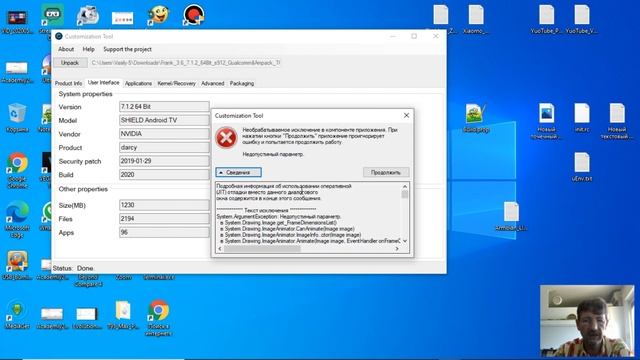Open the Zoom desktop shortcut label

tap(123, 278)
